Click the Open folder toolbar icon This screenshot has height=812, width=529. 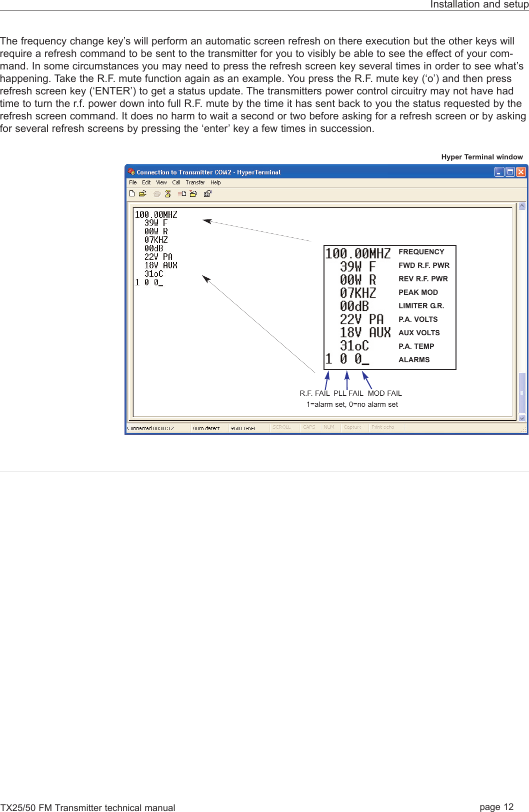click(x=142, y=193)
